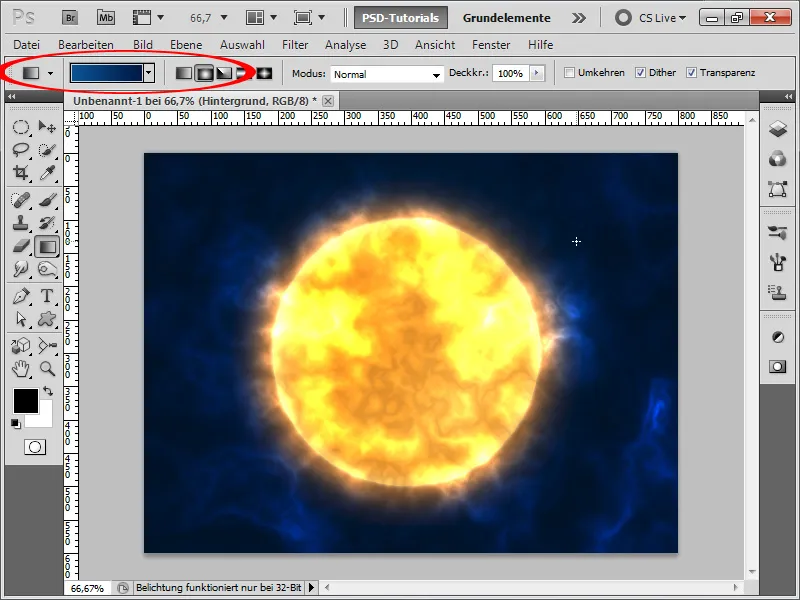This screenshot has width=800, height=600.
Task: Select the Crop tool
Action: point(20,173)
